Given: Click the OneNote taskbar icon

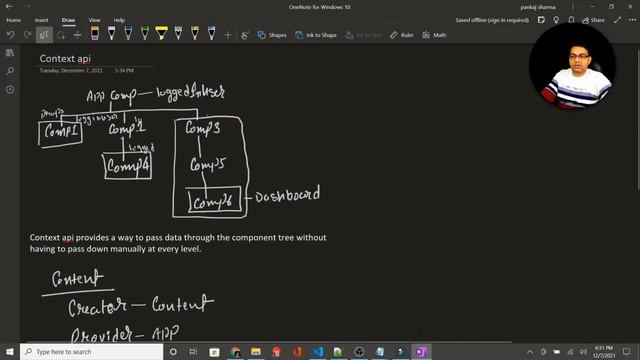Looking at the screenshot, I should (x=421, y=351).
